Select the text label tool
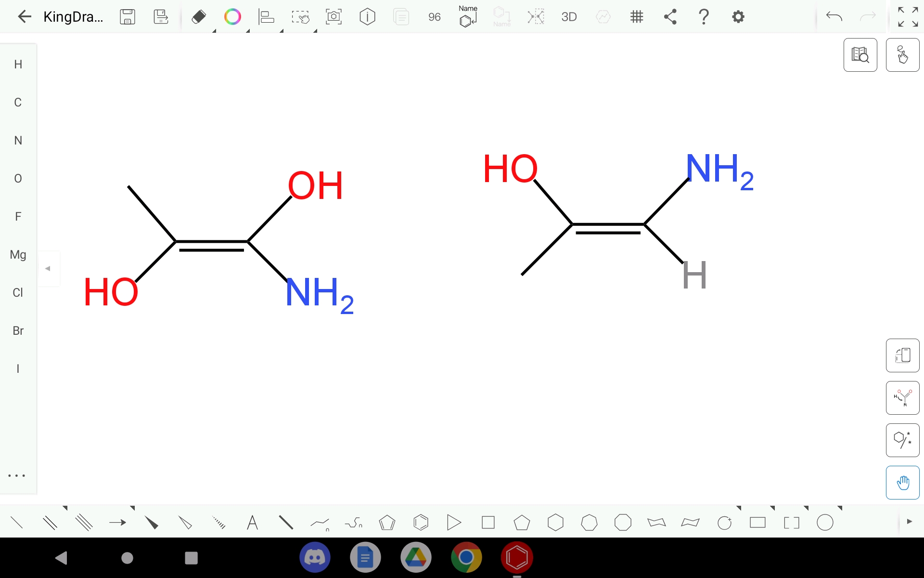This screenshot has width=924, height=578. click(x=252, y=523)
